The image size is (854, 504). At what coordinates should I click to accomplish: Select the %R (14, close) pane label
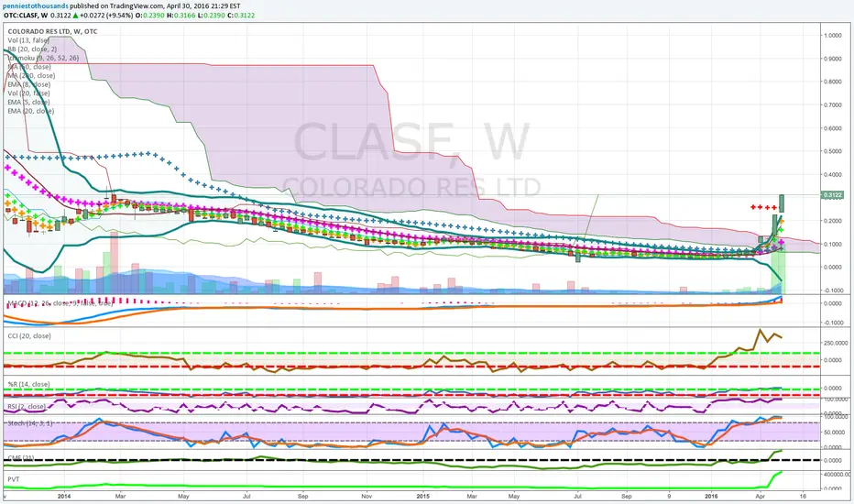coord(29,384)
